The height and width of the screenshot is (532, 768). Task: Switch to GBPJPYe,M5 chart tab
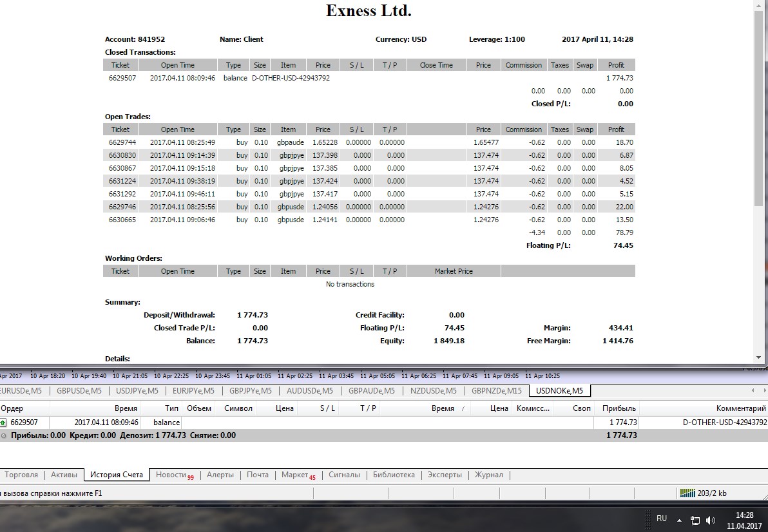[250, 390]
